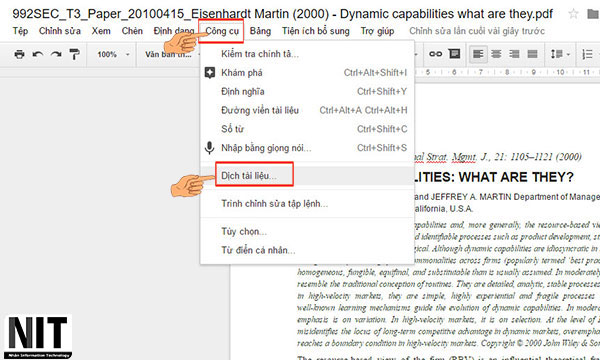Open Tiện ích bổ sung menu
The height and width of the screenshot is (360, 600).
pos(316,31)
